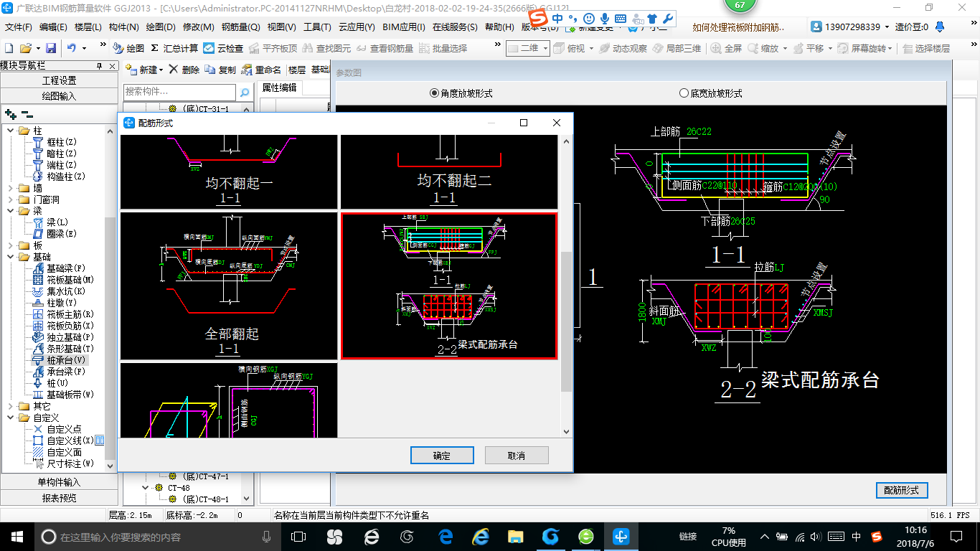Expand the 其它 tree folder
The height and width of the screenshot is (551, 980).
point(11,406)
